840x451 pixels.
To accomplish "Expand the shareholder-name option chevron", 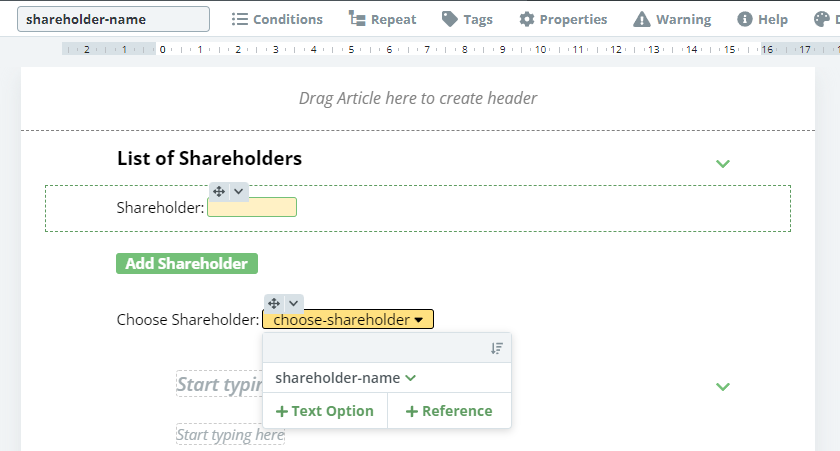I will (411, 378).
